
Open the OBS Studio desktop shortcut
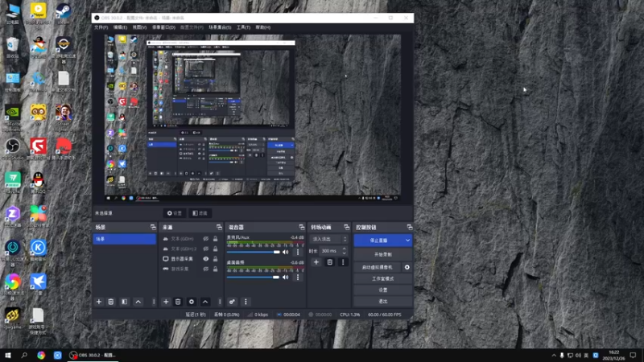click(x=13, y=149)
